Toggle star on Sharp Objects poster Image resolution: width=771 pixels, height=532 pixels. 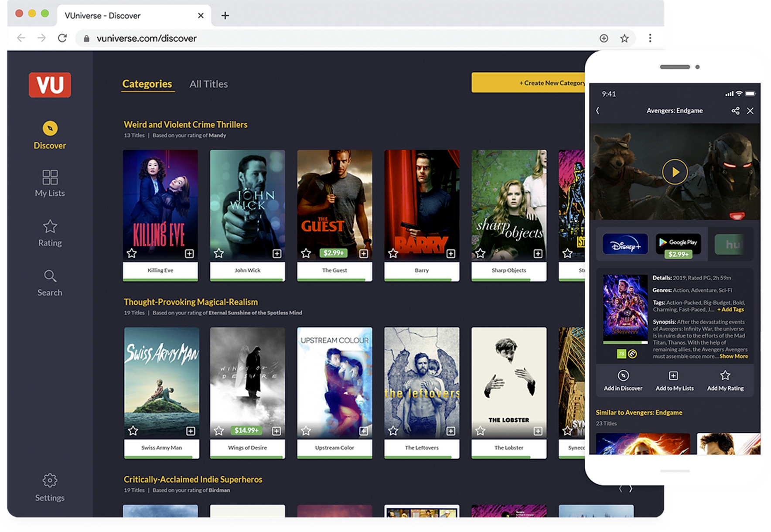(x=480, y=253)
